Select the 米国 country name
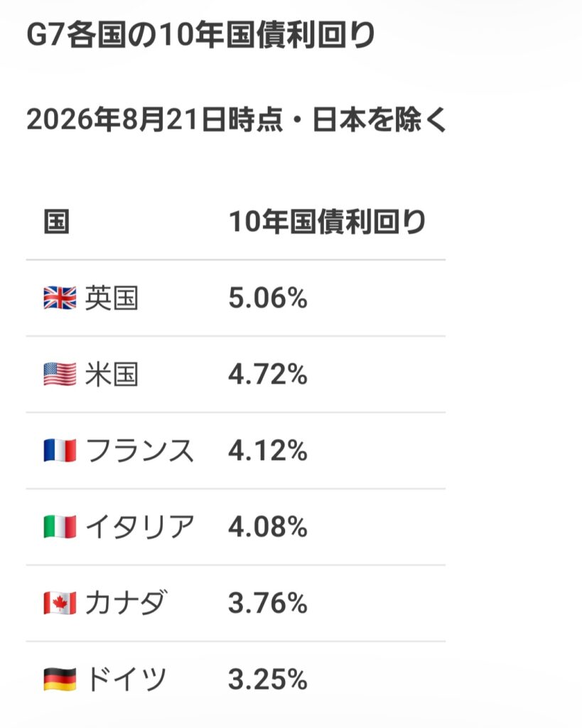 click(112, 374)
